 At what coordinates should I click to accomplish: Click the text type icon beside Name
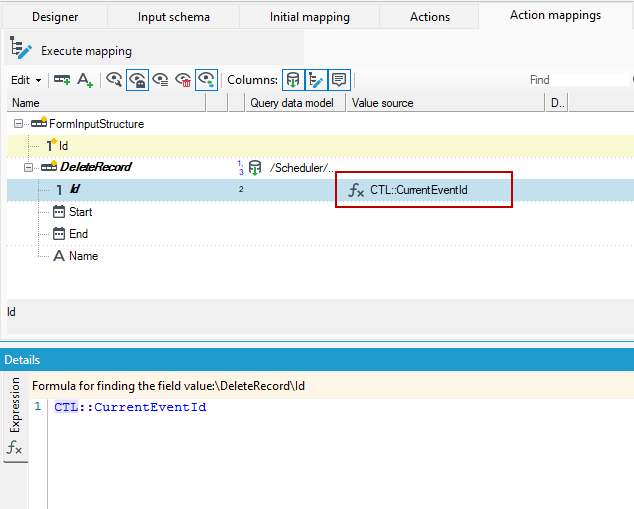pos(59,256)
